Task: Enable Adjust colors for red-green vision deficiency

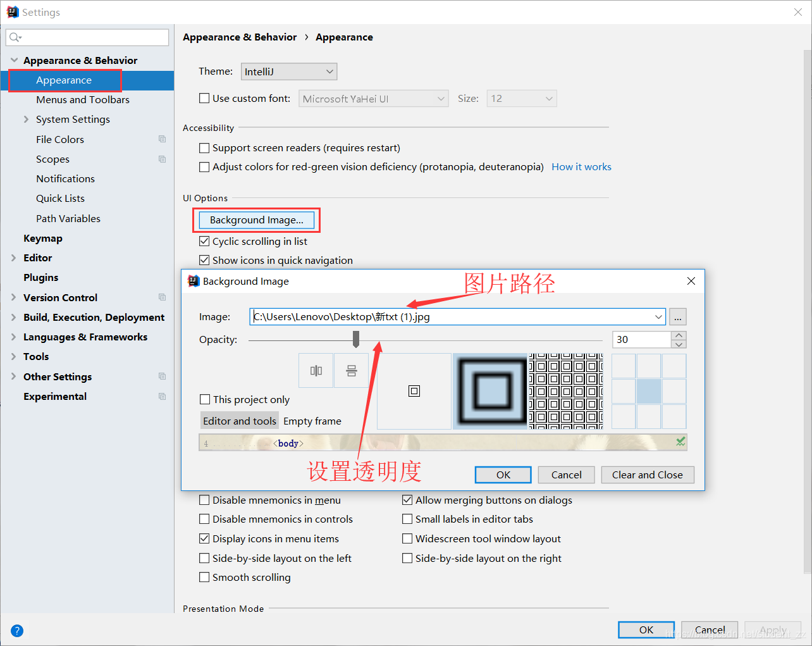Action: [204, 167]
